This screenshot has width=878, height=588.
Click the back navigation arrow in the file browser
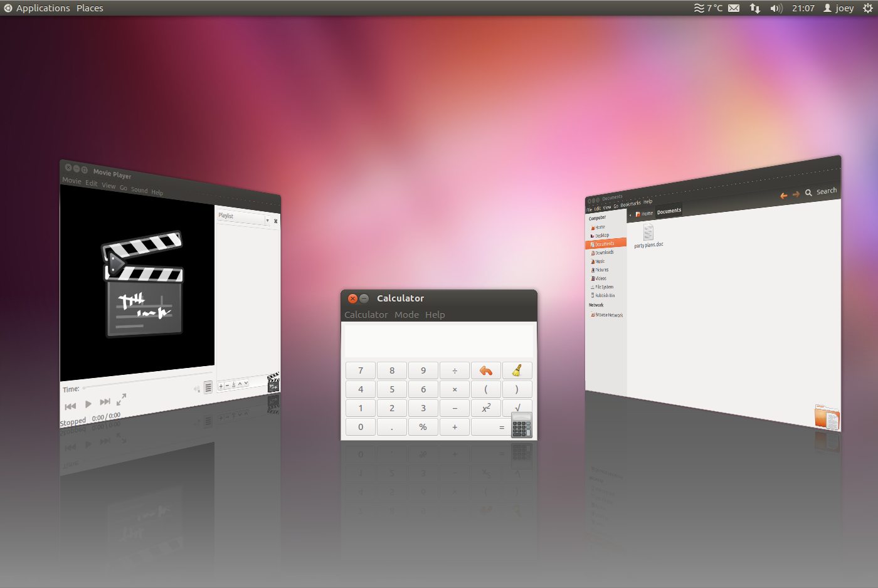783,196
